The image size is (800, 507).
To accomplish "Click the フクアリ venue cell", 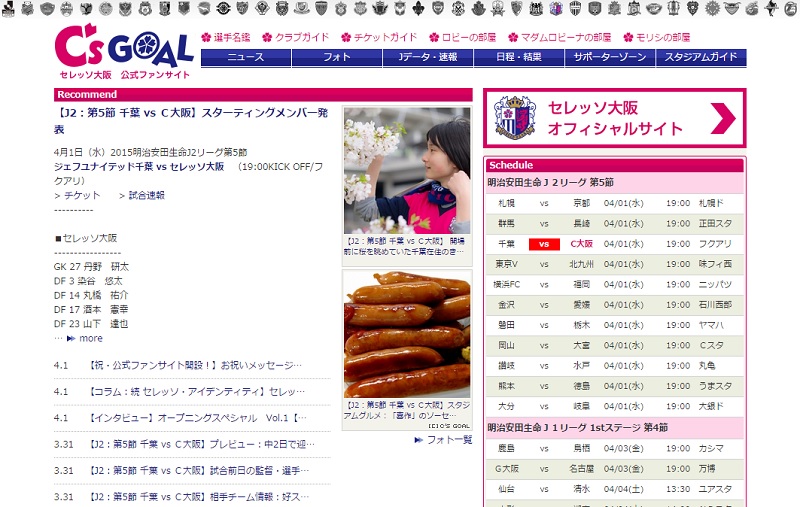I will (x=715, y=244).
